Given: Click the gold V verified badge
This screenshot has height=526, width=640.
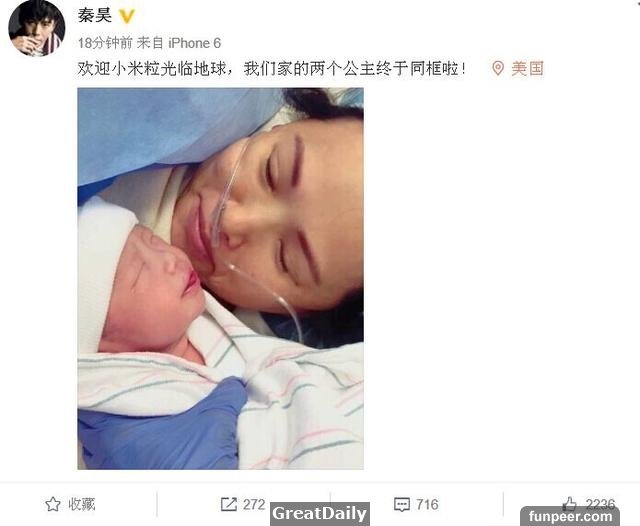Looking at the screenshot, I should tap(127, 16).
